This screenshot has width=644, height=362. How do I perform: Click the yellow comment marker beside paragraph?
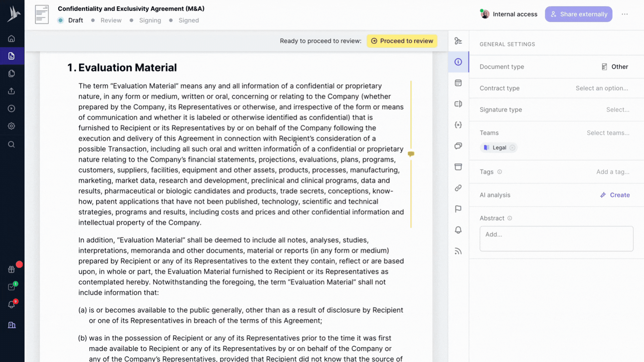pyautogui.click(x=411, y=154)
